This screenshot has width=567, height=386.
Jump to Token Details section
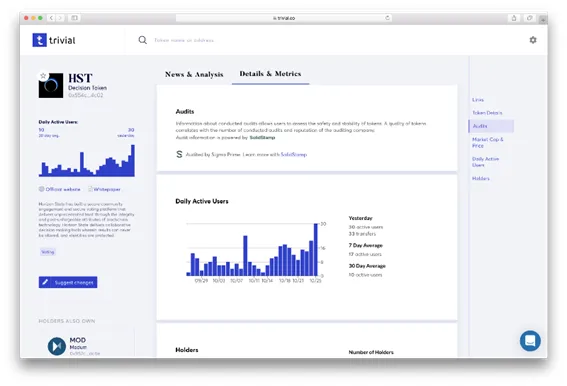[487, 113]
